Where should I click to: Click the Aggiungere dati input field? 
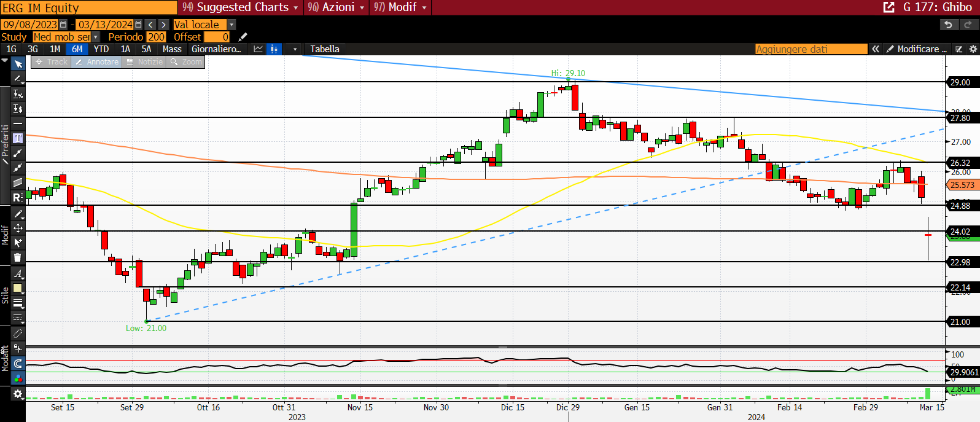pyautogui.click(x=811, y=49)
